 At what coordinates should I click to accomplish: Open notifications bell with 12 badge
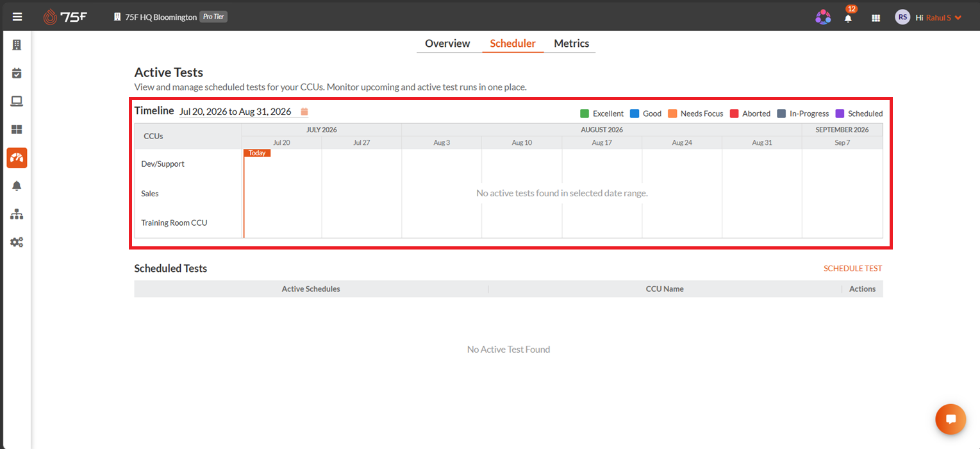point(849,18)
